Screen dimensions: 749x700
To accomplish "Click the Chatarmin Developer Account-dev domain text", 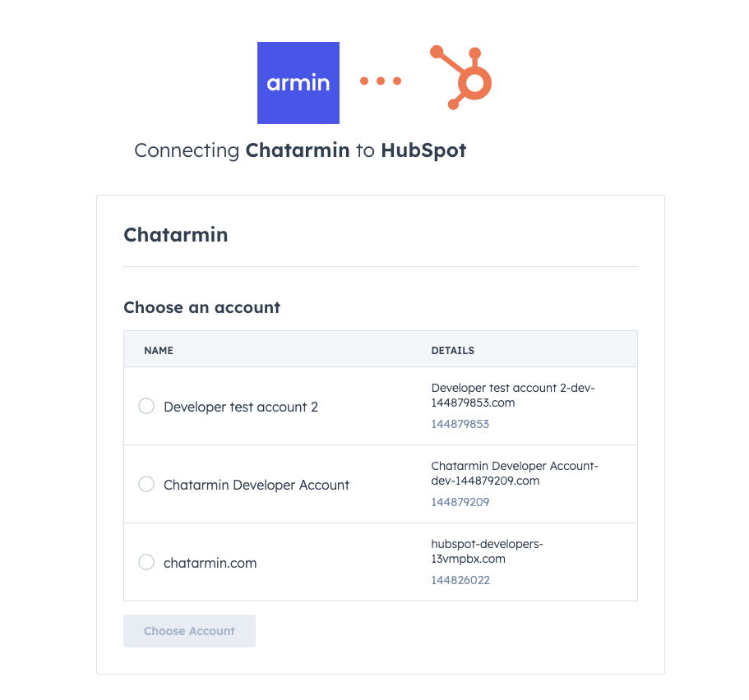I will [514, 473].
